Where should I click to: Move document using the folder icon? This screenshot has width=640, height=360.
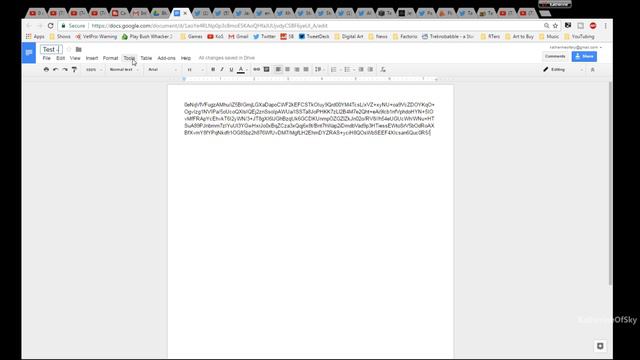pyautogui.click(x=79, y=49)
